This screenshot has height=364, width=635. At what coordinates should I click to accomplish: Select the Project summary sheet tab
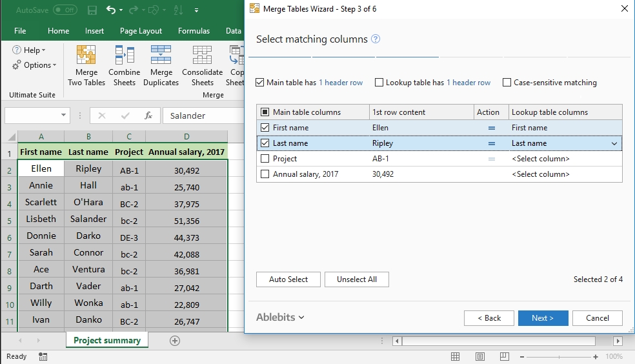[106, 340]
